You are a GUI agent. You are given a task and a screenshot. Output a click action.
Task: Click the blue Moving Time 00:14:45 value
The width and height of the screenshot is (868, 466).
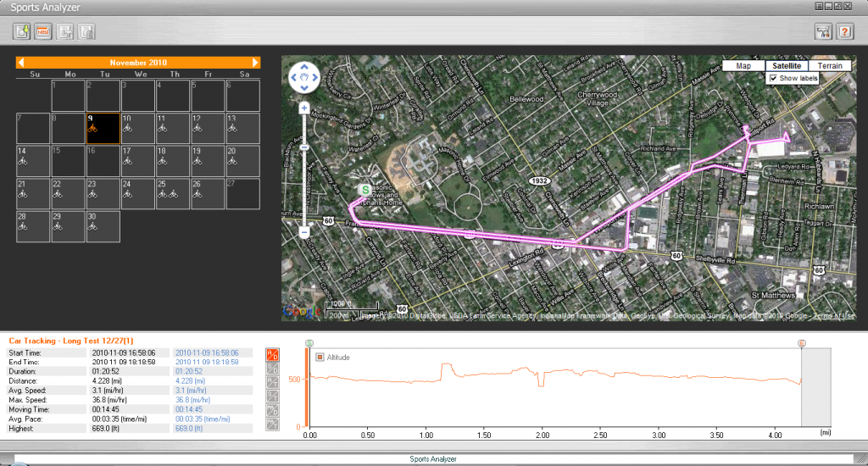(x=189, y=409)
